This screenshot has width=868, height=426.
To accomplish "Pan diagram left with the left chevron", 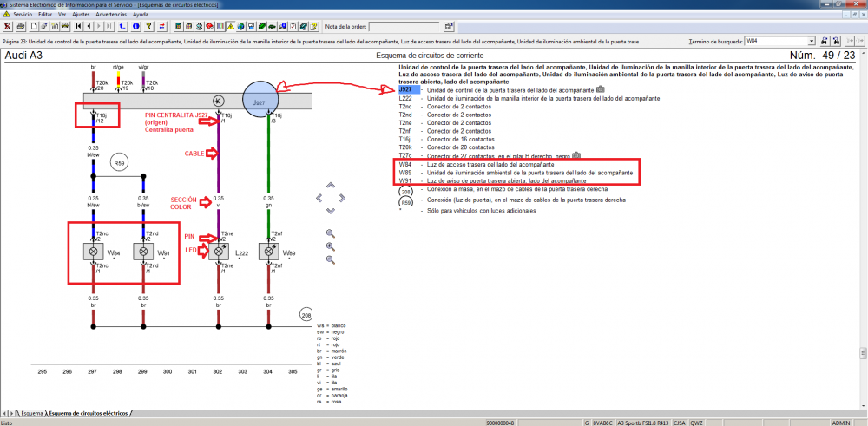I will (x=319, y=198).
